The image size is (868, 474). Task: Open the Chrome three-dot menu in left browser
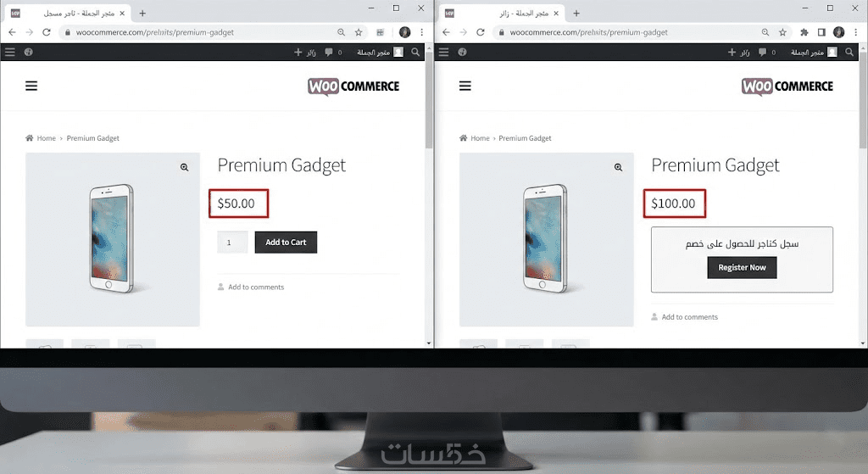click(422, 32)
